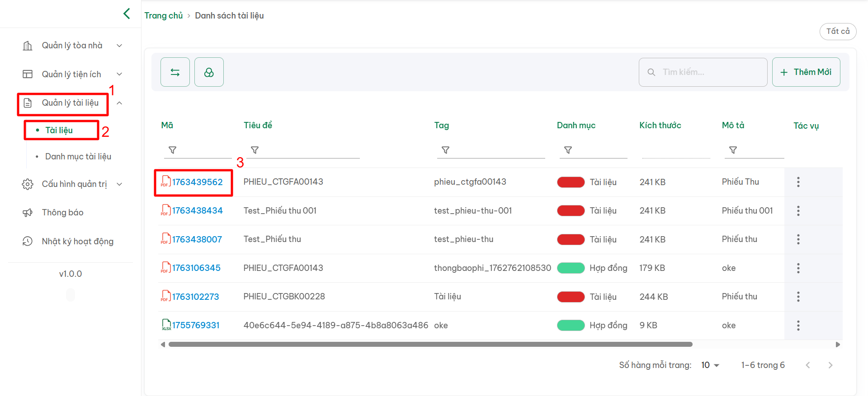Viewport: 868px width, 396px height.
Task: Open the filter icon under Tiêu đề column
Action: pyautogui.click(x=255, y=150)
